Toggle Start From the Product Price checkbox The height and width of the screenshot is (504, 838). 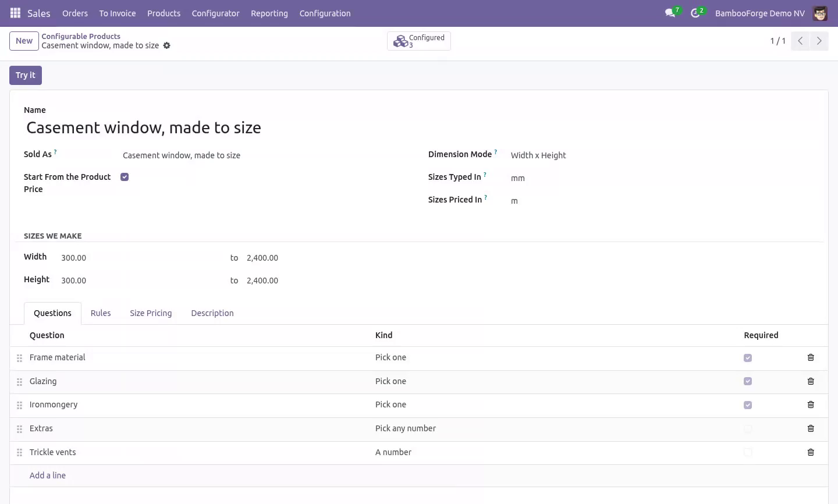125,177
